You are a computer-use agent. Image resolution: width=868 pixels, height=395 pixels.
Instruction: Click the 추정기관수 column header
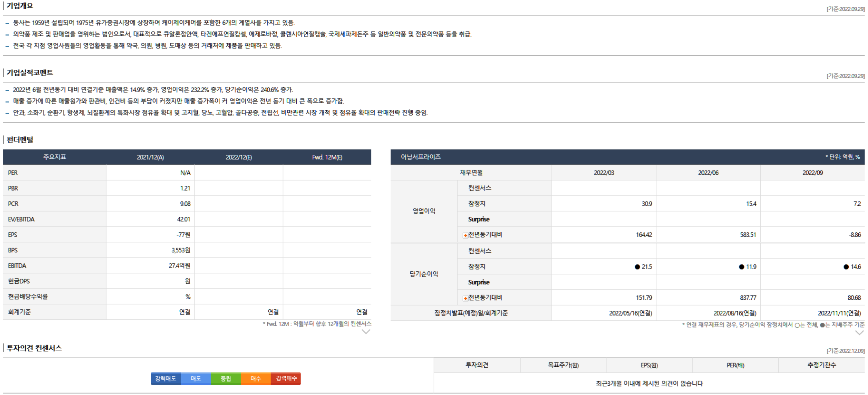[821, 365]
